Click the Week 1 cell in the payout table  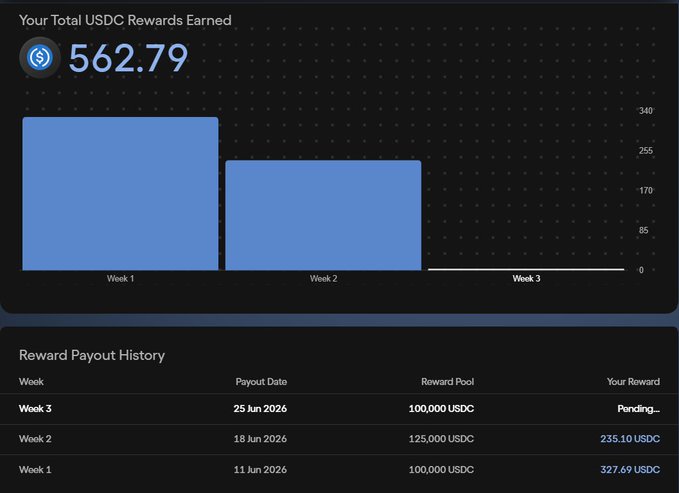pos(35,470)
